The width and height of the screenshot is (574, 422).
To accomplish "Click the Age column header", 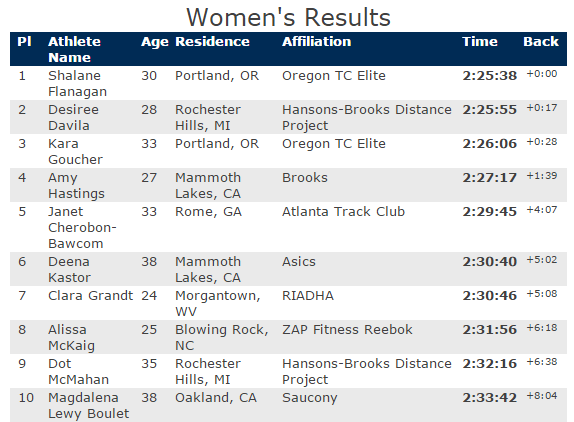I will (x=155, y=42).
